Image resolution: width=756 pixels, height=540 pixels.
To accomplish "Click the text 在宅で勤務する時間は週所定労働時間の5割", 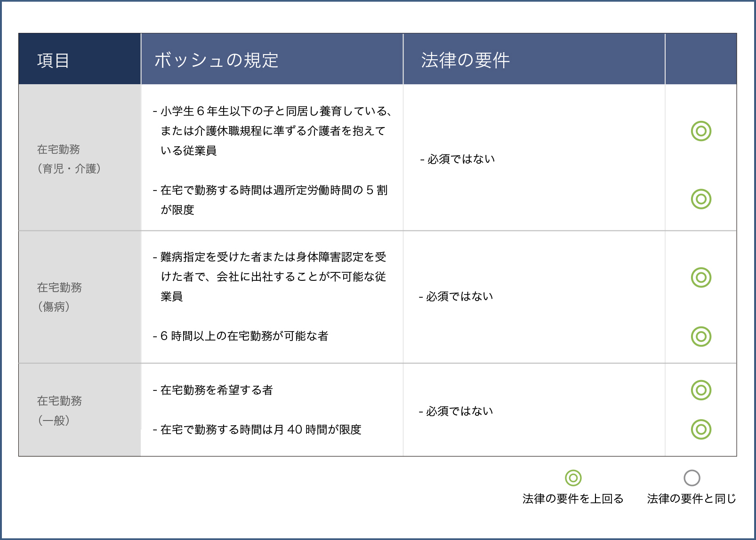I will tap(274, 190).
